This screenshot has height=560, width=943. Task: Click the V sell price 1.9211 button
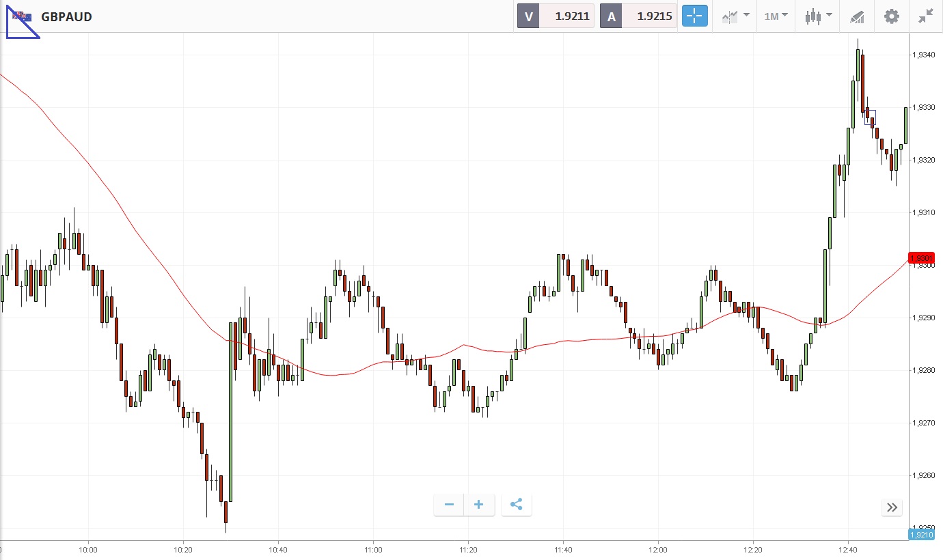556,16
